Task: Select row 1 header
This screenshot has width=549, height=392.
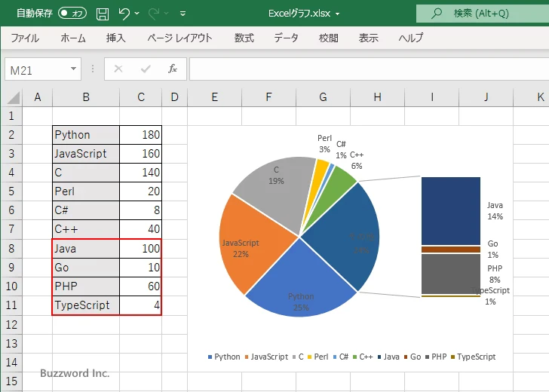Action: coord(11,116)
